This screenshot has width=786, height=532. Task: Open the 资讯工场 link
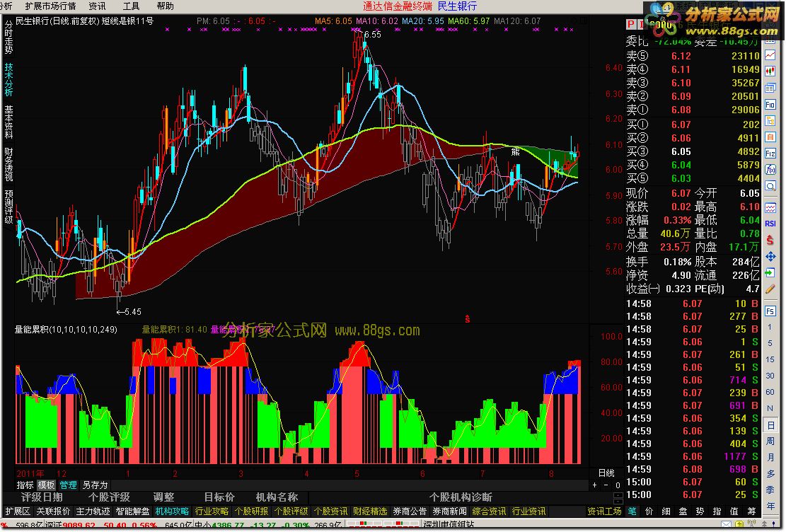point(605,511)
